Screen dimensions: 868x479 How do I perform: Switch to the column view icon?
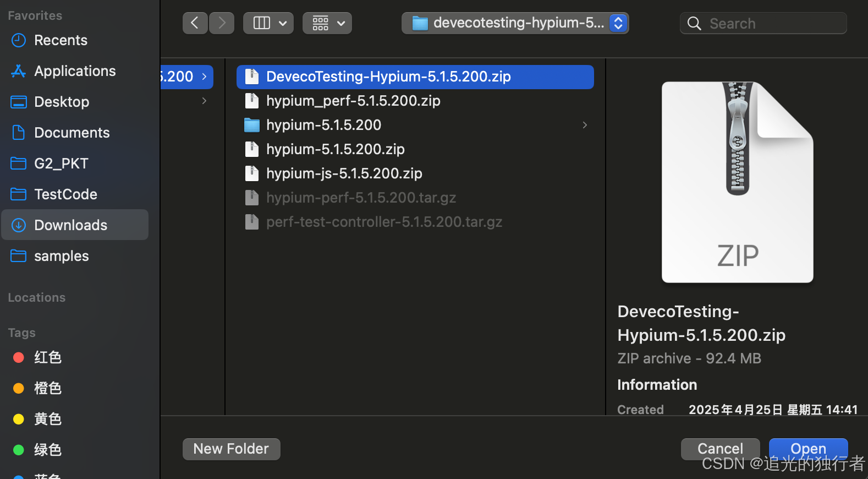(261, 23)
